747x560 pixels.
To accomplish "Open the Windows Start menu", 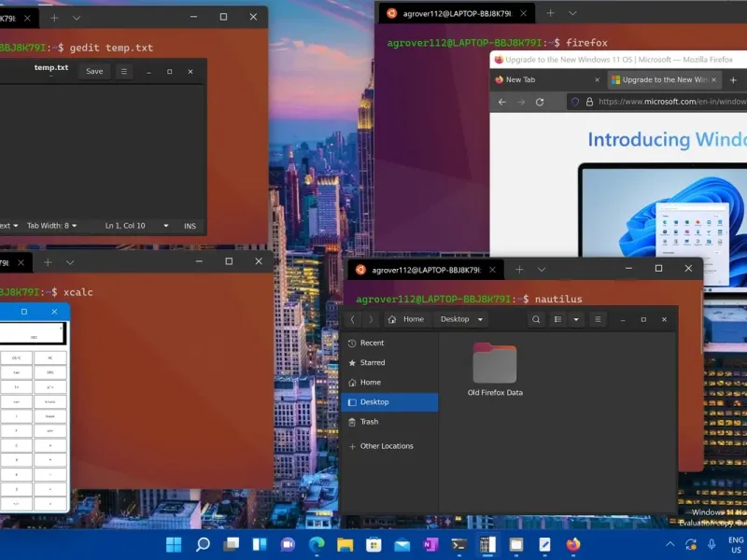I will 174,544.
